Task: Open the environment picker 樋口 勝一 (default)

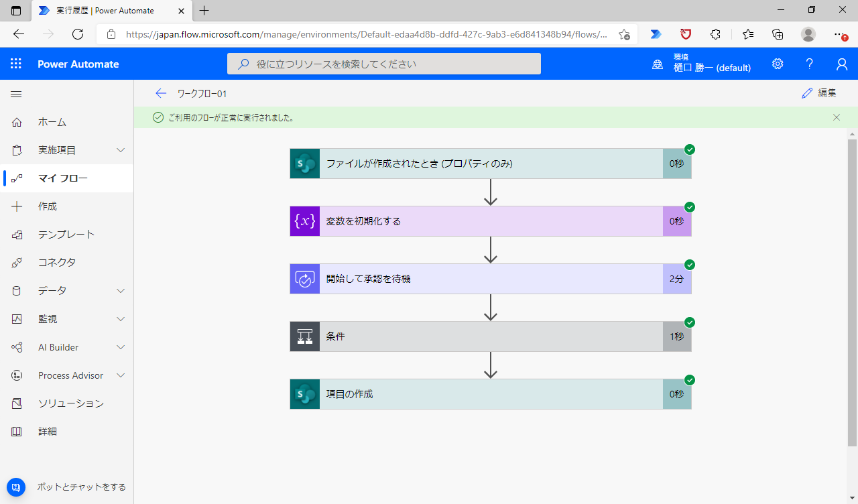Action: pos(702,64)
